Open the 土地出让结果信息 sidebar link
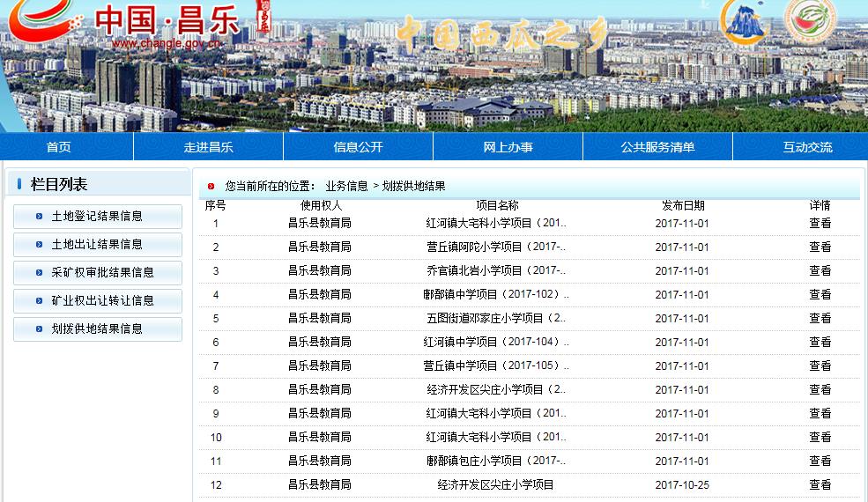Image resolution: width=868 pixels, height=502 pixels. click(97, 245)
